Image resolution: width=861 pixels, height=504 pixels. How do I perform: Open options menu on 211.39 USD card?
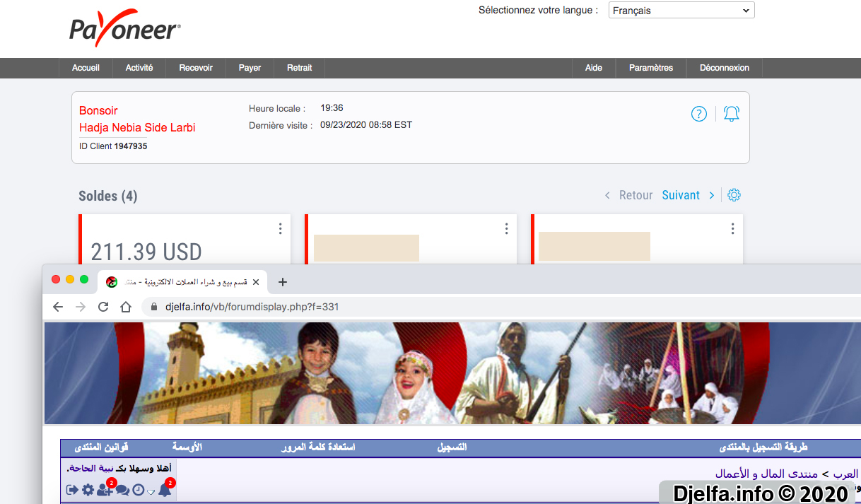pyautogui.click(x=281, y=228)
